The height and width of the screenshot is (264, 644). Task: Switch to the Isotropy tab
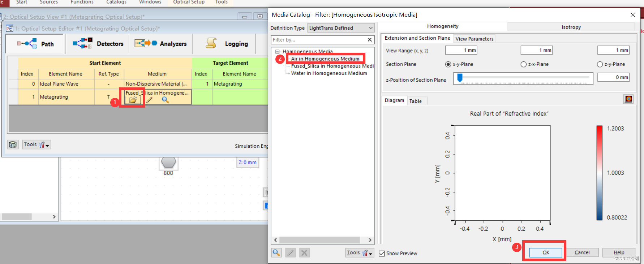point(571,27)
